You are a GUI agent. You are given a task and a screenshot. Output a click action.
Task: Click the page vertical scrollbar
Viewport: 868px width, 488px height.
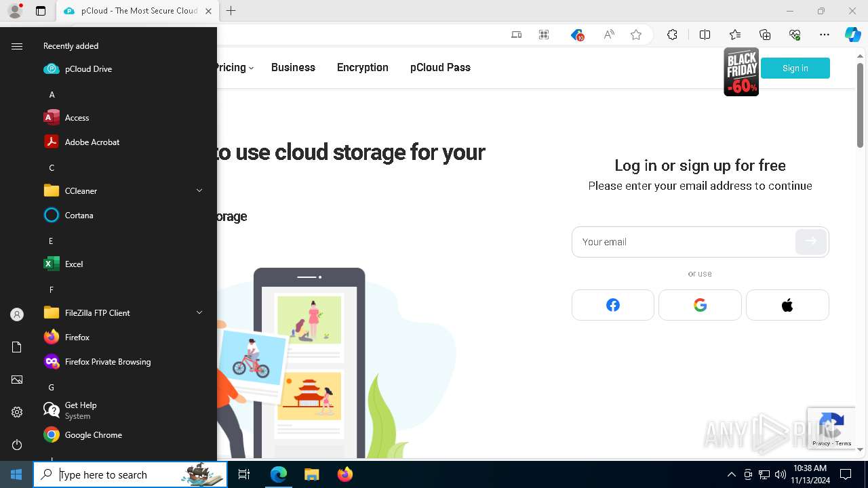coord(860,105)
